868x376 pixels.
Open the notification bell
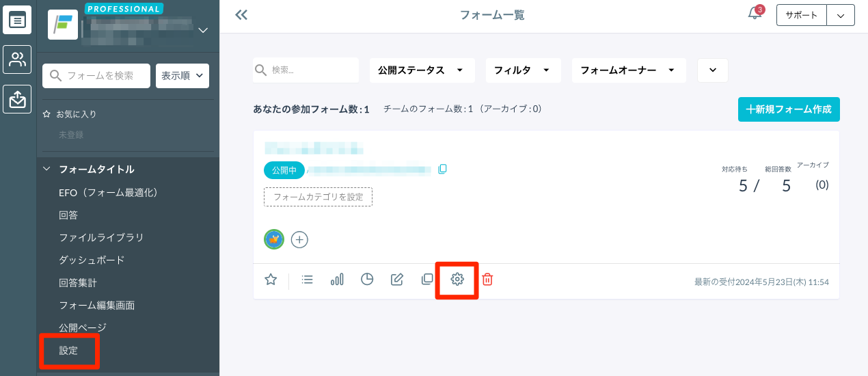tap(755, 14)
